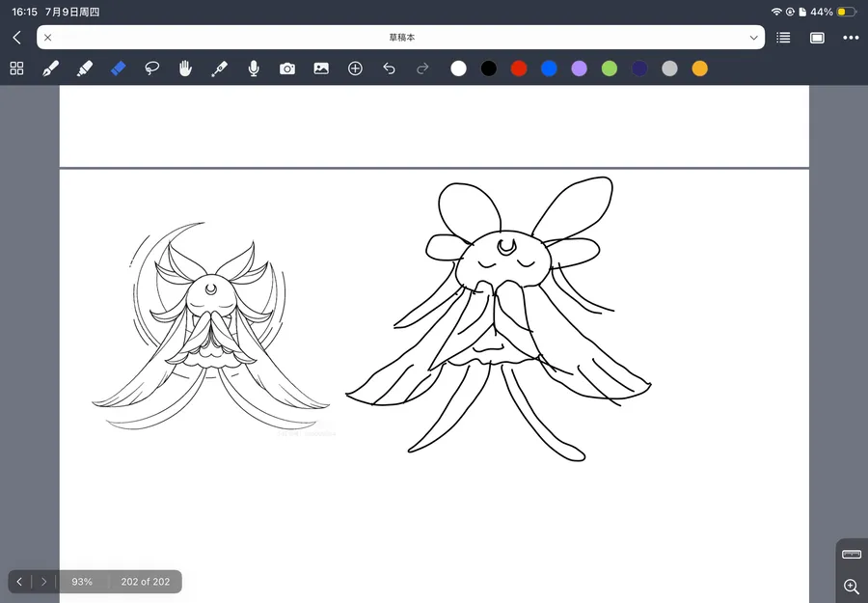
Task: Open the add element plus menu
Action: pyautogui.click(x=355, y=69)
